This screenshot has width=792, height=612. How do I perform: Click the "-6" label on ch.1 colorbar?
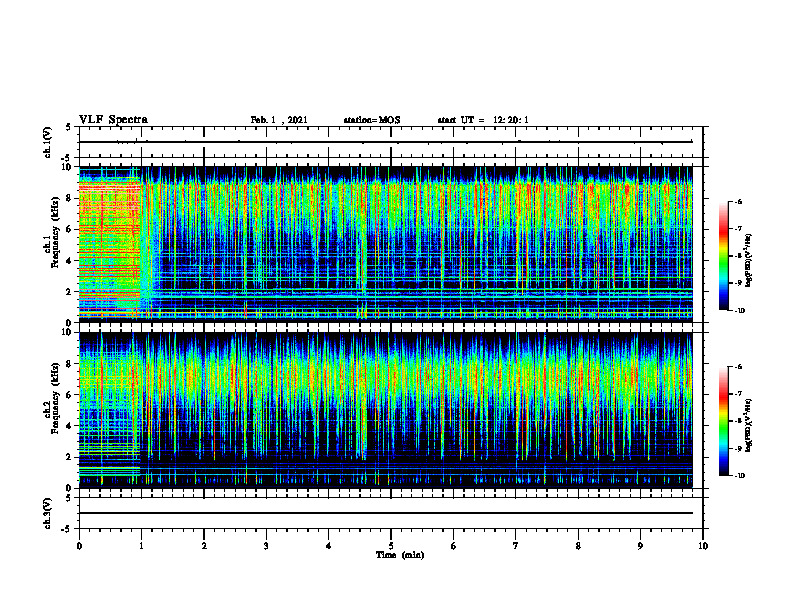(x=738, y=201)
